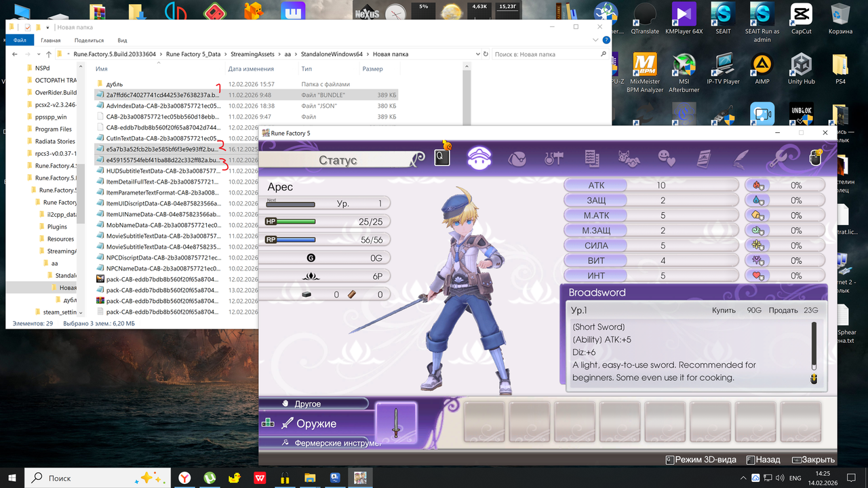Image resolution: width=868 pixels, height=488 pixels.
Task: Open the Status tab with cap-face icon
Action: 479,158
